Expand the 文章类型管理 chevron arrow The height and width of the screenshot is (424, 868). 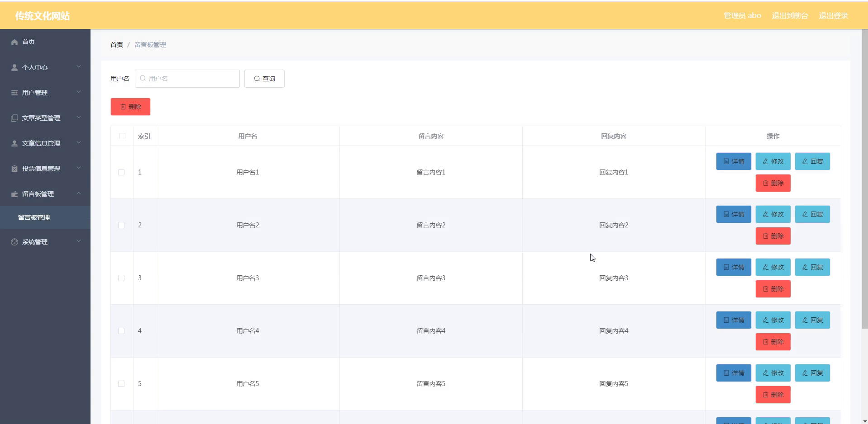[x=79, y=118]
